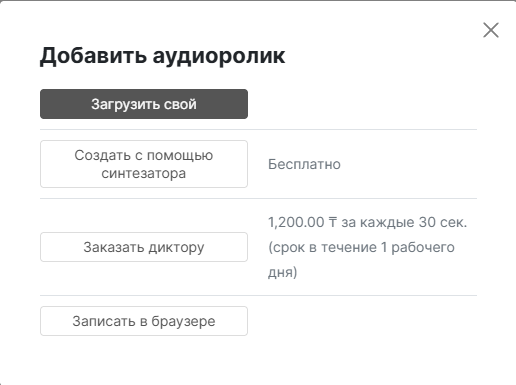Click the word 'дня)' in the description
Screen dimensions: 516x385
pos(283,272)
